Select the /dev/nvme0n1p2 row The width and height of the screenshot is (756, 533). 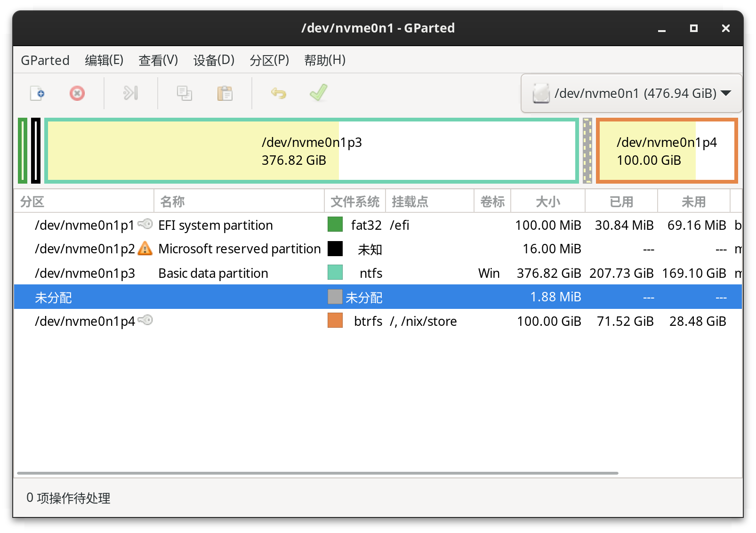pos(378,249)
